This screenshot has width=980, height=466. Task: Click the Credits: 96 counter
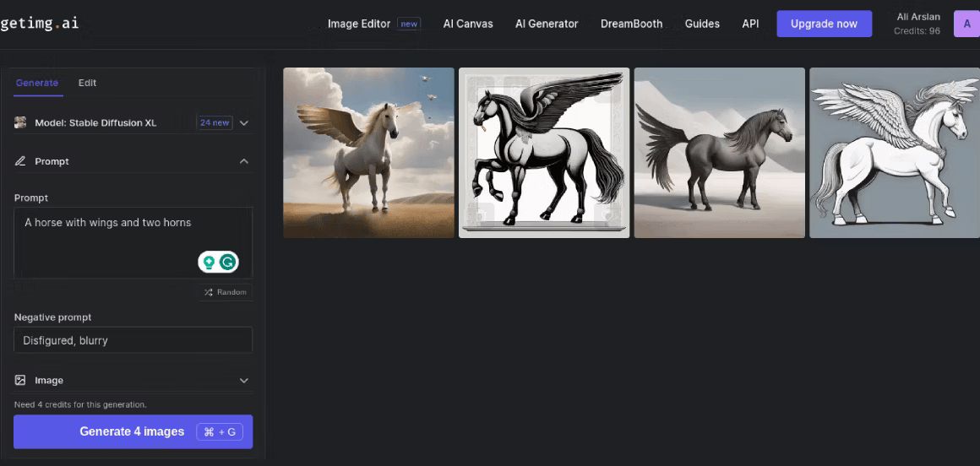[917, 30]
